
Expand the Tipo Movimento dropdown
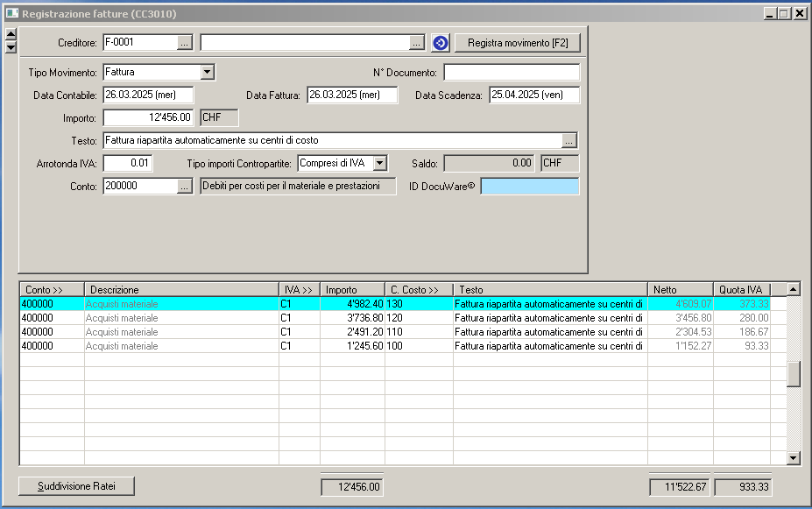pyautogui.click(x=208, y=72)
